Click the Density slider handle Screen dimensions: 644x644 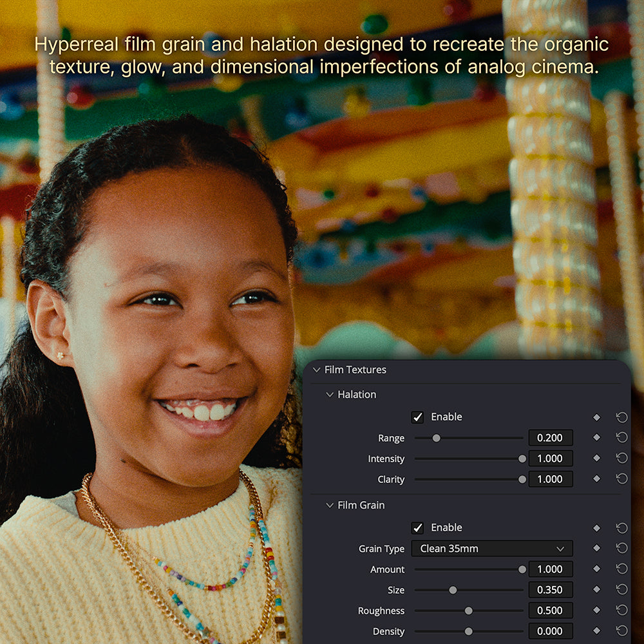[x=468, y=631]
